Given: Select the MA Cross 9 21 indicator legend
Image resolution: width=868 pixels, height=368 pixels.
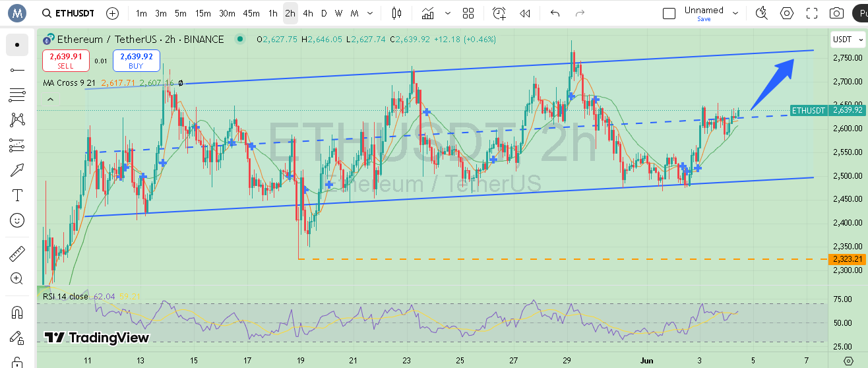Looking at the screenshot, I should pyautogui.click(x=71, y=83).
